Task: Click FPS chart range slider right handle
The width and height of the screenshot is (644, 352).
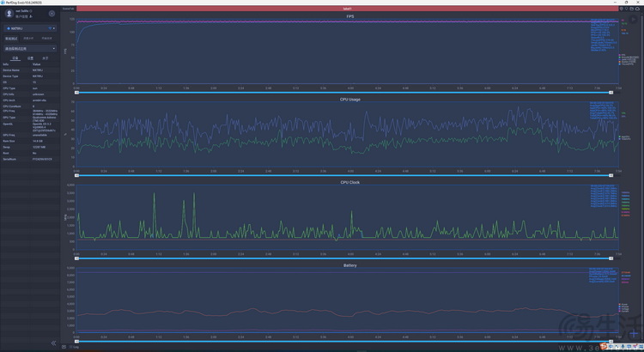Action: [x=611, y=93]
